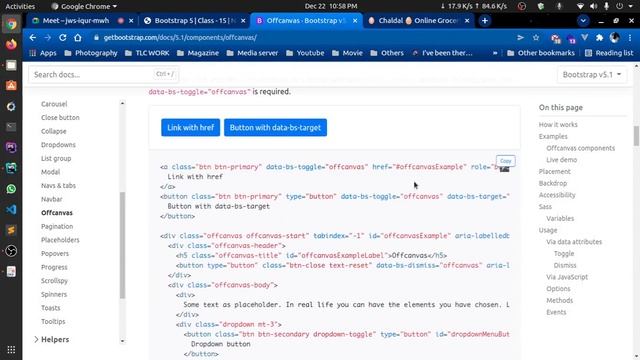The height and width of the screenshot is (360, 640).
Task: Open Chrome from the Ubuntu dock
Action: [11, 24]
